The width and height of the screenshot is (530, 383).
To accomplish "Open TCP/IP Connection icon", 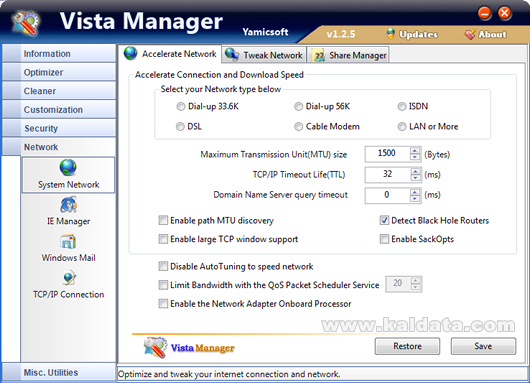I will [69, 278].
